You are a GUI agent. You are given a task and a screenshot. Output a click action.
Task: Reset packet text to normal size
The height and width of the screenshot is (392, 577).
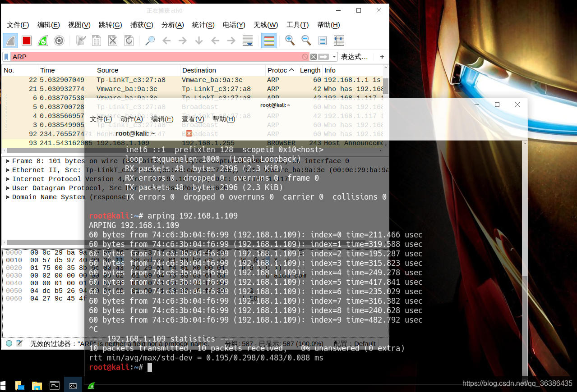click(323, 41)
